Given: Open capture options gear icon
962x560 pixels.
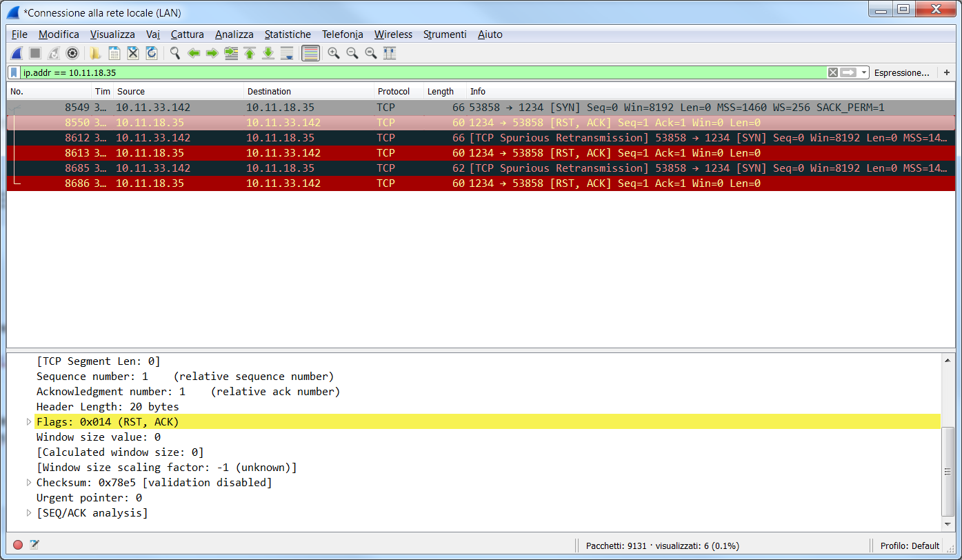Looking at the screenshot, I should 72,53.
